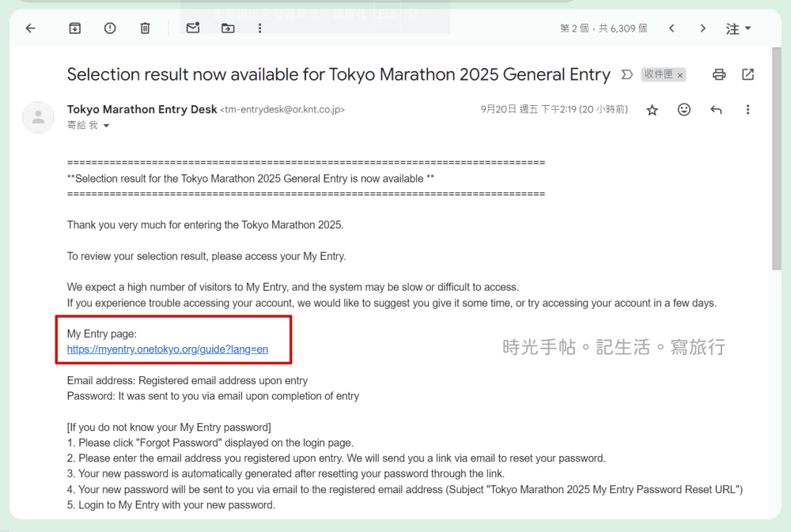Print the entire email

(719, 74)
